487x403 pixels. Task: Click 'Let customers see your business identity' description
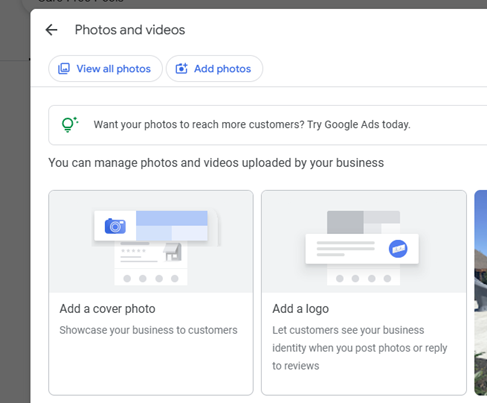(360, 348)
